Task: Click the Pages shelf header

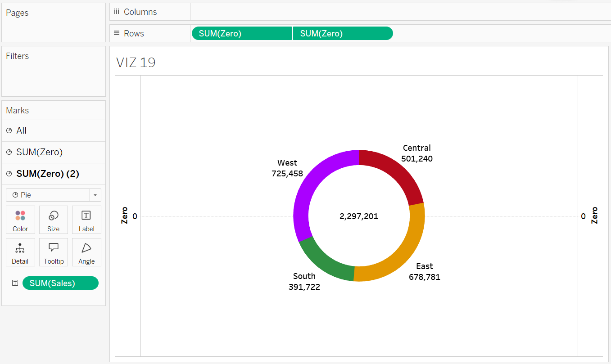Action: [17, 13]
